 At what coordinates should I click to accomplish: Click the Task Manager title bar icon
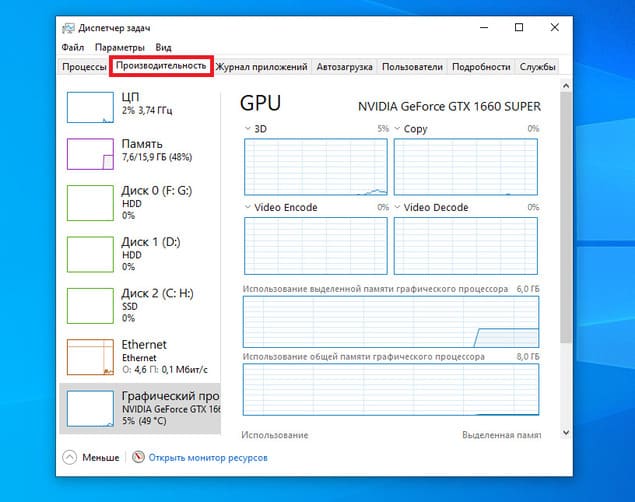pyautogui.click(x=68, y=28)
